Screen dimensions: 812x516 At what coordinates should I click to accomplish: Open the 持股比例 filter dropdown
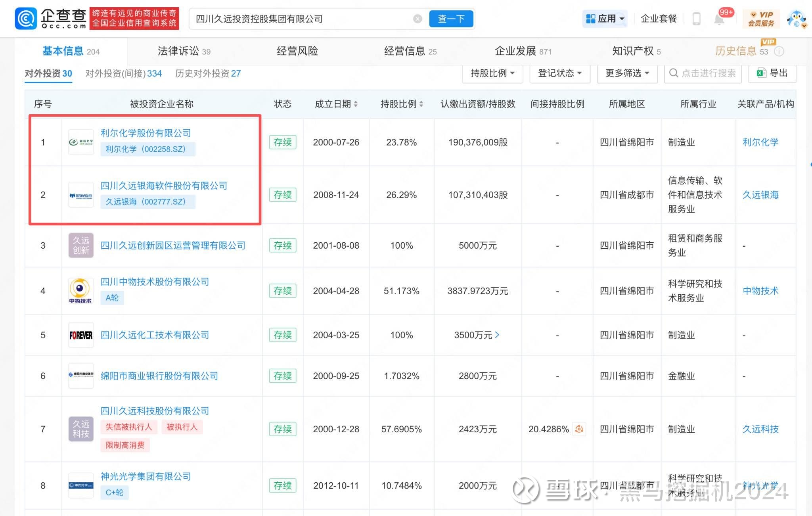[493, 73]
